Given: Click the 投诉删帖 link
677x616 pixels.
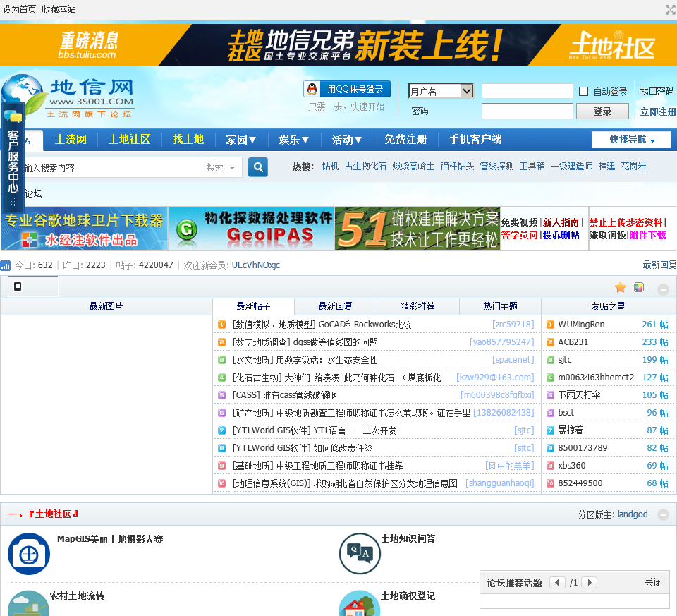Looking at the screenshot, I should [x=561, y=235].
